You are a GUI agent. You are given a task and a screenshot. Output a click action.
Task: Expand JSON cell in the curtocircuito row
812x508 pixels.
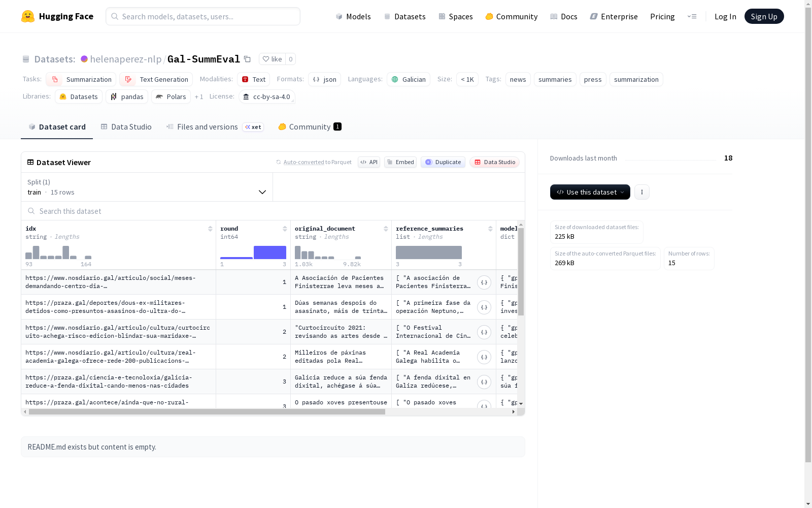(484, 332)
